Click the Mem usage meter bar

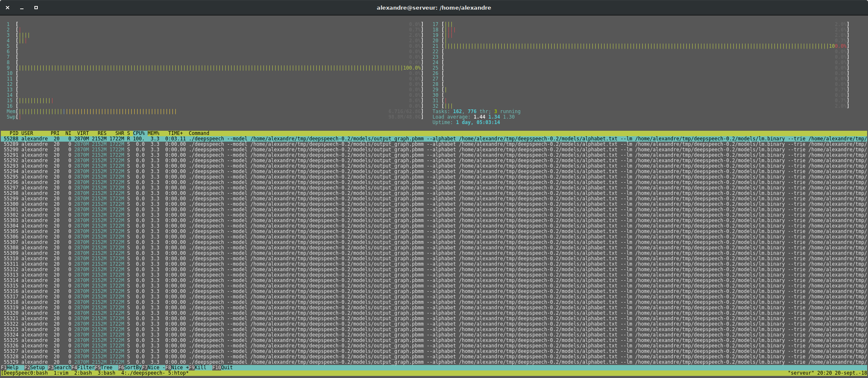click(219, 111)
